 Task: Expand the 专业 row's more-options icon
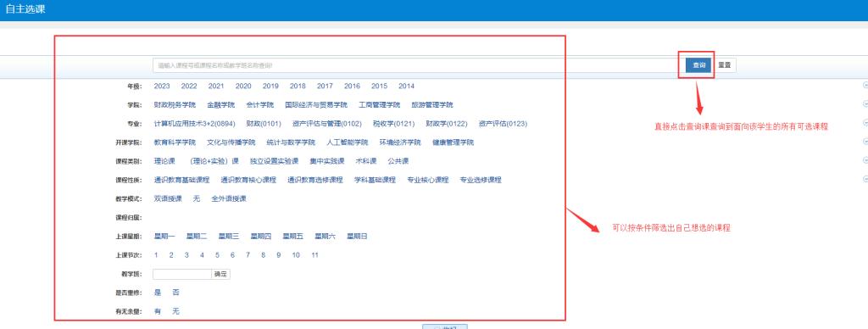tap(865, 123)
